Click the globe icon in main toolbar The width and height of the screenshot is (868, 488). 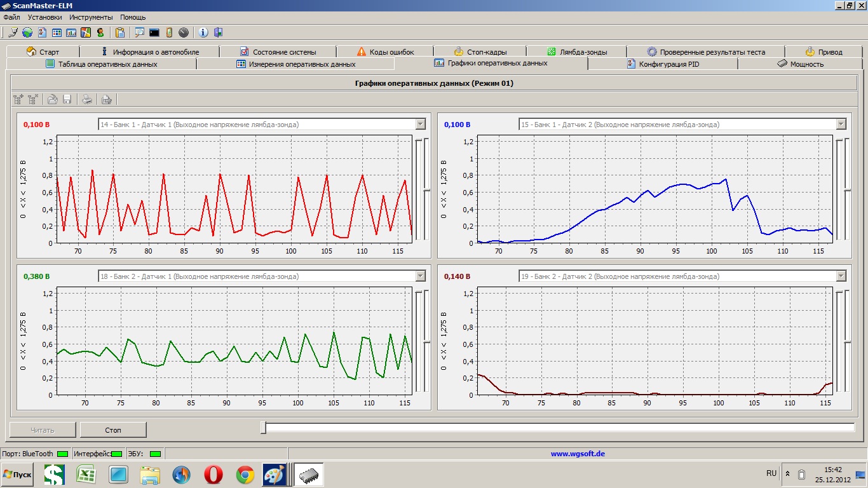point(27,32)
